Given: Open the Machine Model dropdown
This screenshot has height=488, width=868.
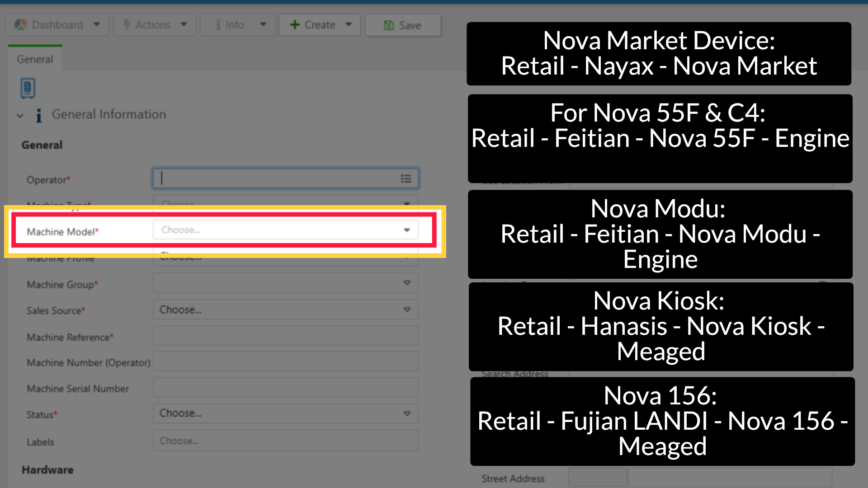Looking at the screenshot, I should (286, 230).
